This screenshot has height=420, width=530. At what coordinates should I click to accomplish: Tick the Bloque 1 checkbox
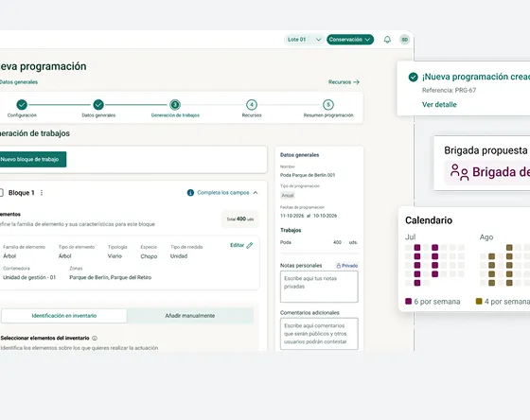pos(1,193)
